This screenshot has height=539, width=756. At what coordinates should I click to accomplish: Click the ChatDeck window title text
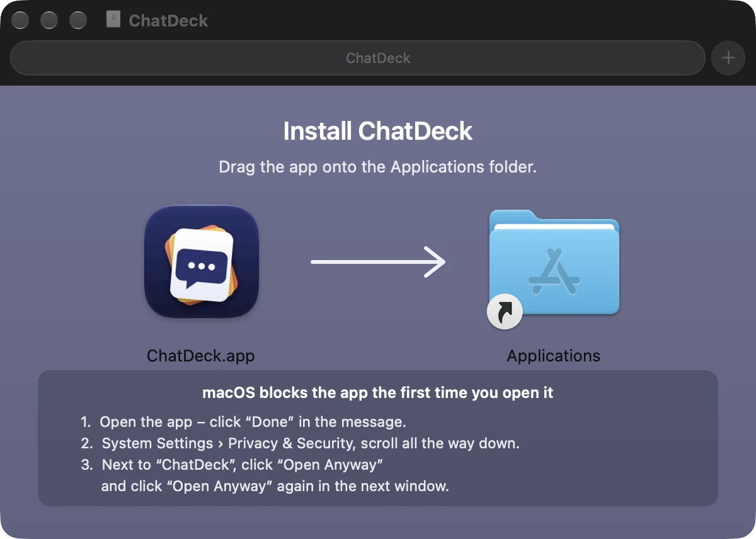(x=168, y=20)
